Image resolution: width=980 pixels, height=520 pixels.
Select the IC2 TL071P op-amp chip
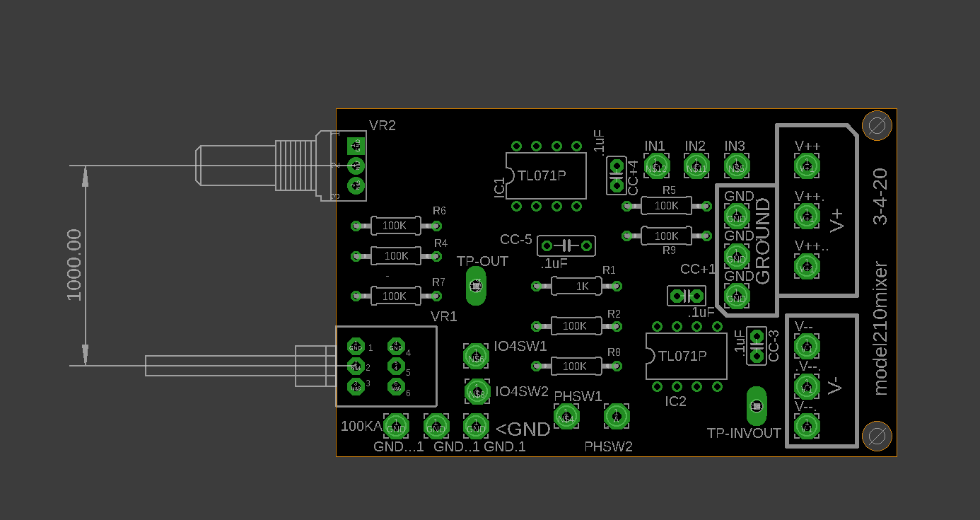[686, 356]
